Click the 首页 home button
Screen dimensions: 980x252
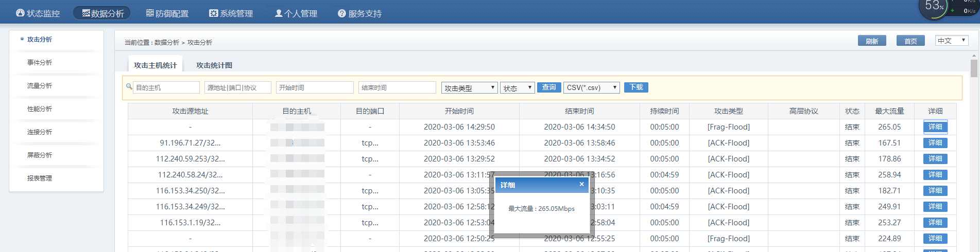pos(910,41)
